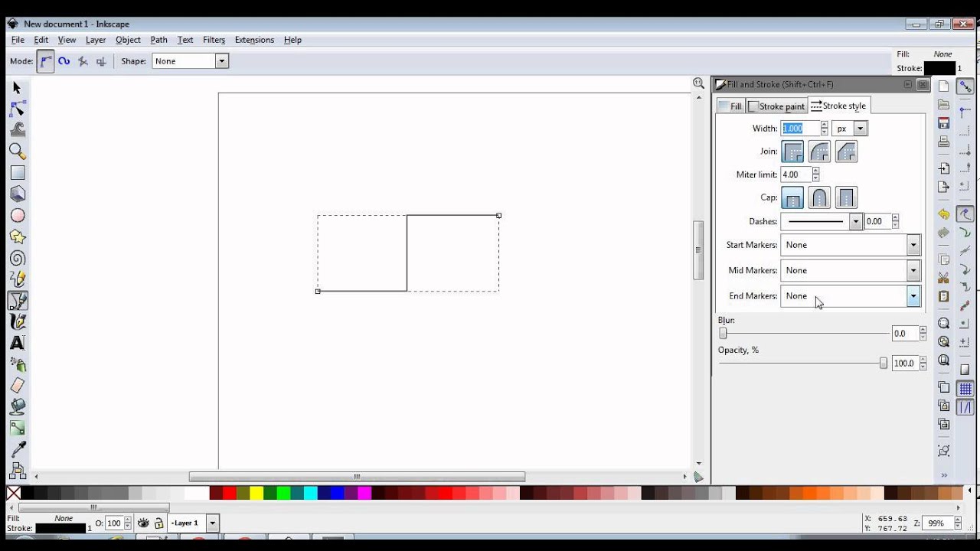Select the Node edit tool

click(18, 109)
